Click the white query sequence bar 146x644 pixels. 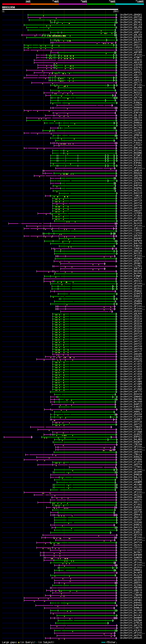point(60,10)
